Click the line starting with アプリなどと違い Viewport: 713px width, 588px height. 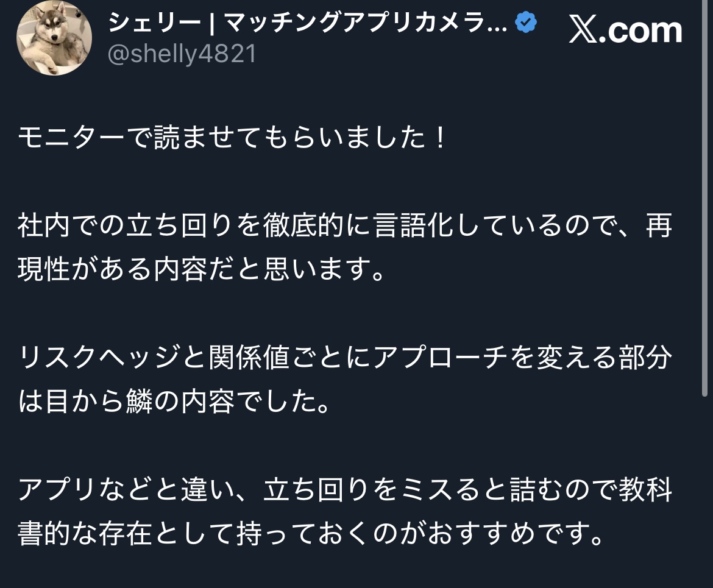(345, 489)
